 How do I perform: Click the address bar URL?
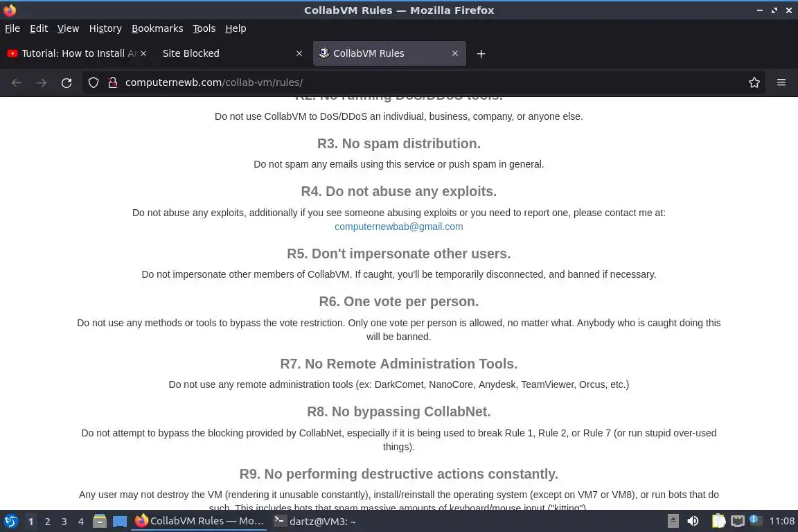point(214,82)
